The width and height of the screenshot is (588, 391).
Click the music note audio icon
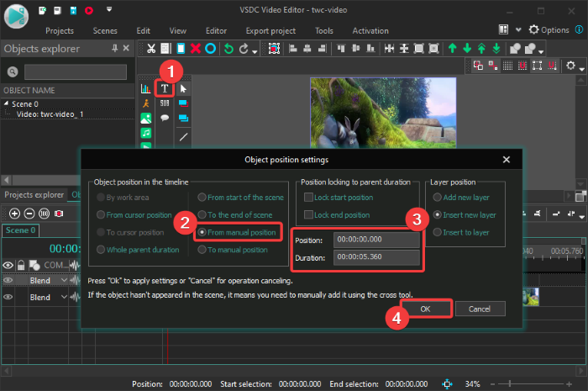146,133
